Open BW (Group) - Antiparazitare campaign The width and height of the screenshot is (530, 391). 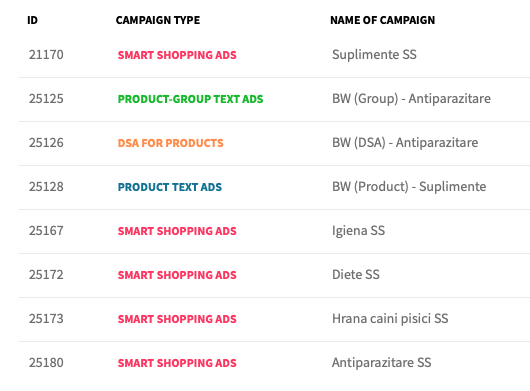[411, 99]
